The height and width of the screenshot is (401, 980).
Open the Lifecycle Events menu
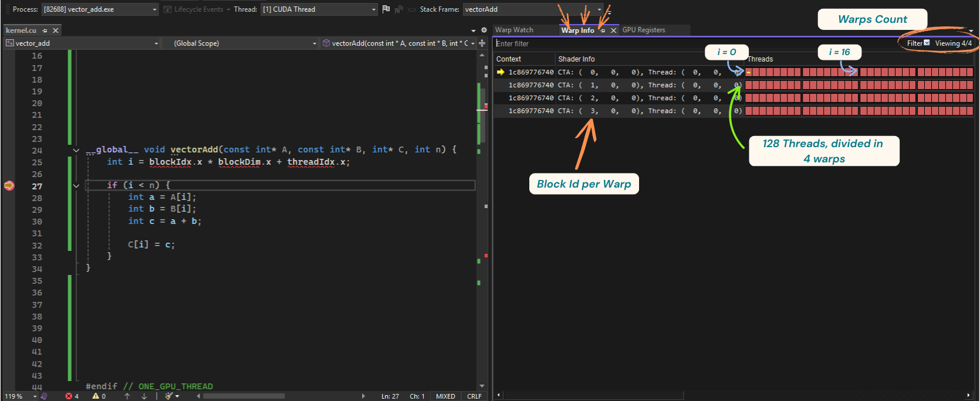(197, 9)
